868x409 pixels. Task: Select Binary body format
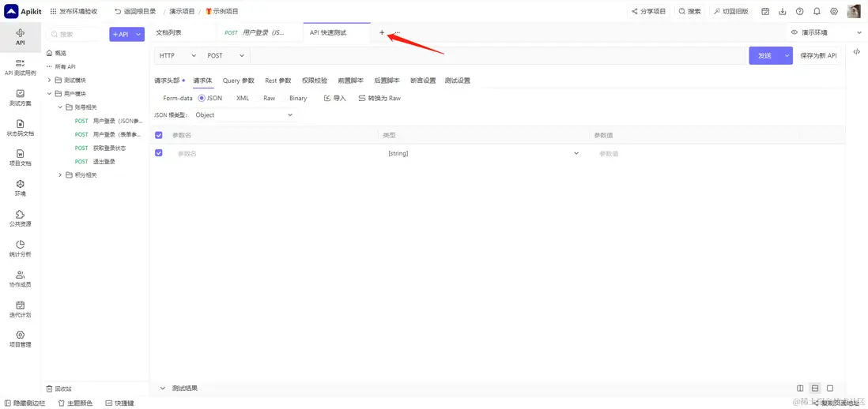[x=298, y=98]
